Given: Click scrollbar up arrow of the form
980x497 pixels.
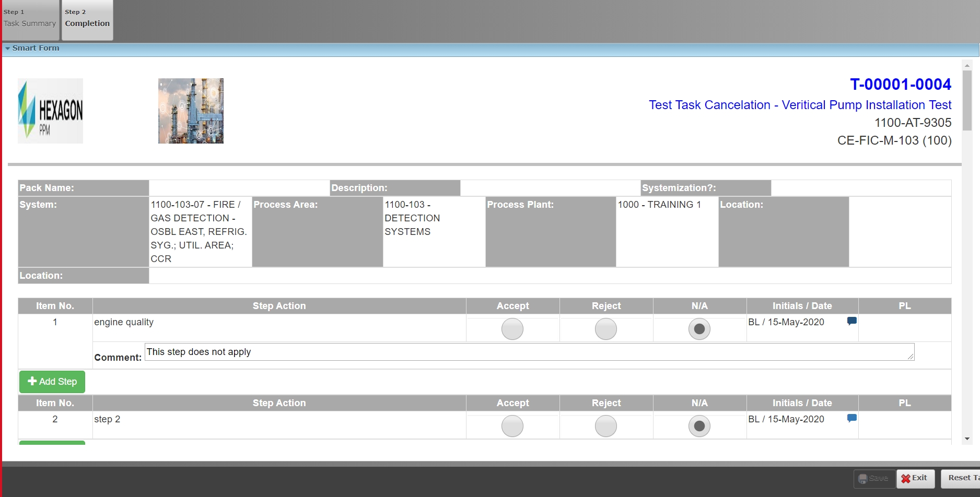Looking at the screenshot, I should (x=967, y=65).
